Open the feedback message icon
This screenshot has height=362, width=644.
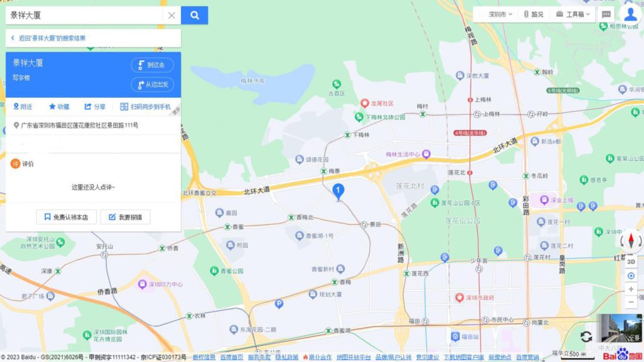point(606,14)
